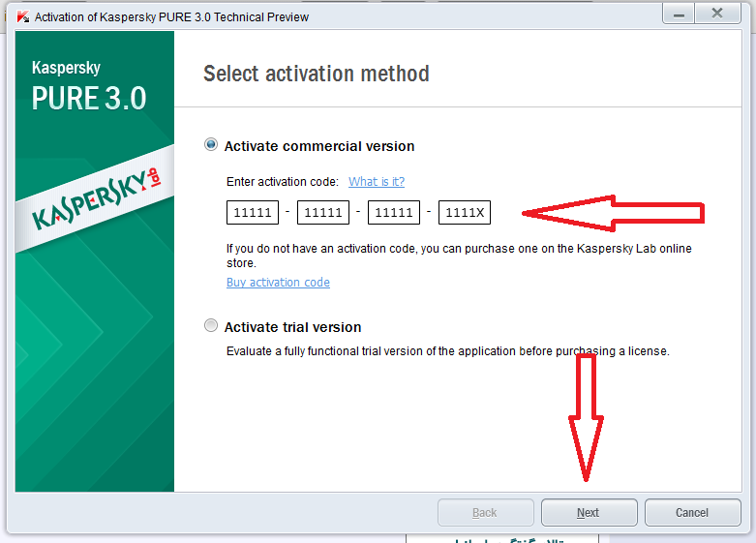Select Activate commercial version radio button
756x543 pixels.
click(x=211, y=144)
